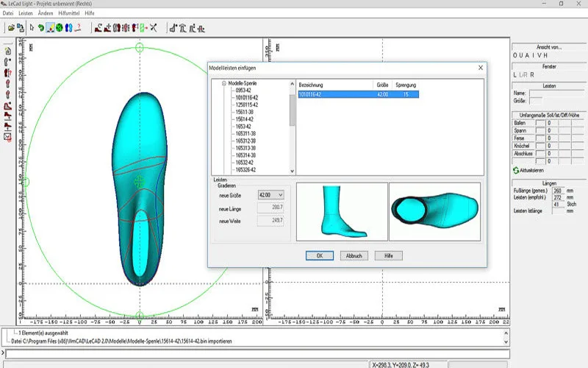Click the Fußlänge field showing 260
This screenshot has height=368, width=588.
(559, 191)
